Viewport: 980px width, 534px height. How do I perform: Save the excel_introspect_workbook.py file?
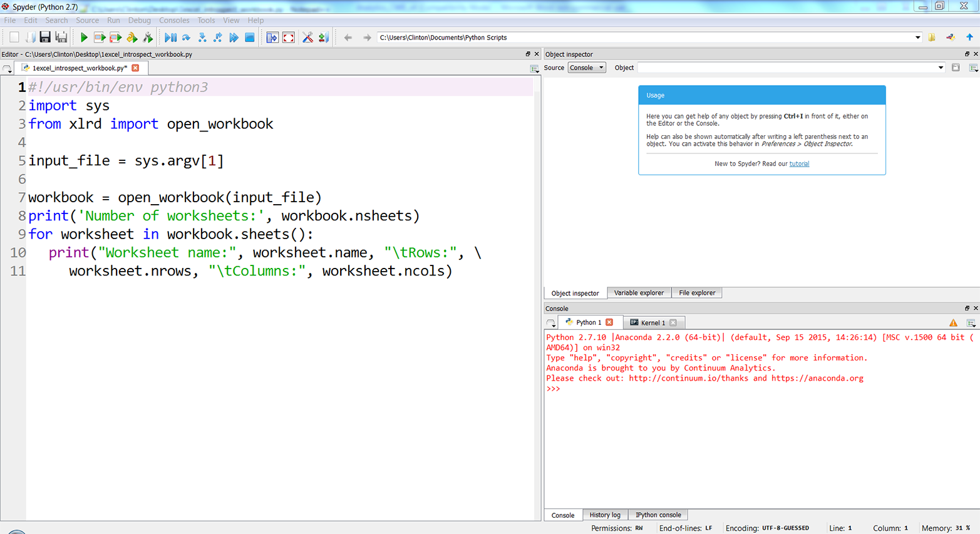click(44, 37)
